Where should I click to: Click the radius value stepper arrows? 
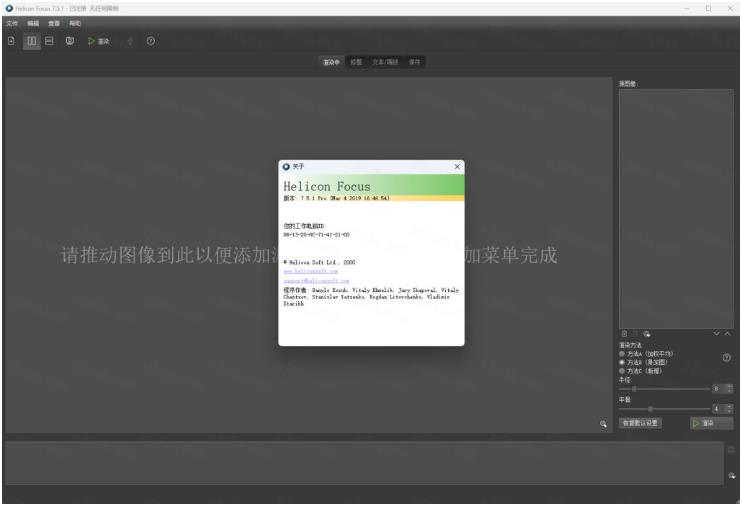[x=729, y=389]
